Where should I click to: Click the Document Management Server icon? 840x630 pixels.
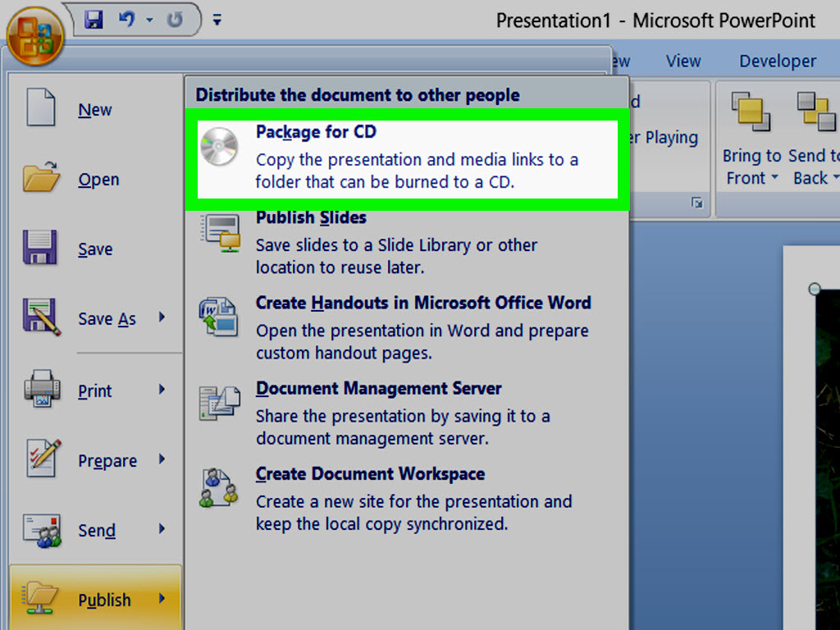pyautogui.click(x=219, y=402)
